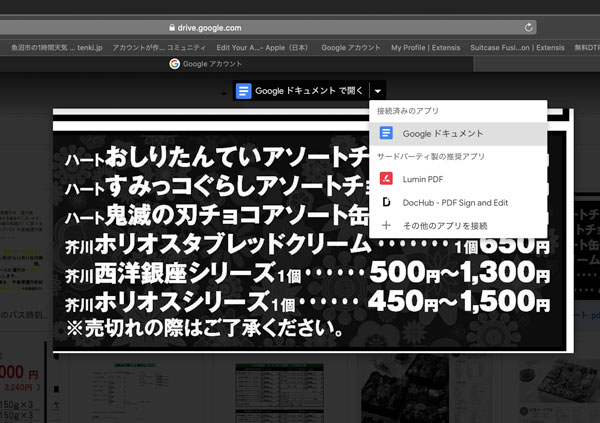The width and height of the screenshot is (600, 423).
Task: Open the Google アカウント bookmark
Action: point(351,48)
